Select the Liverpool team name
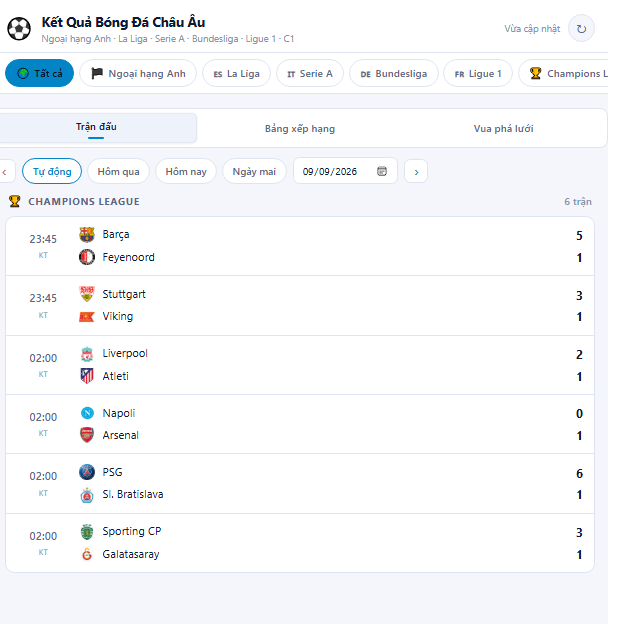 click(x=125, y=353)
